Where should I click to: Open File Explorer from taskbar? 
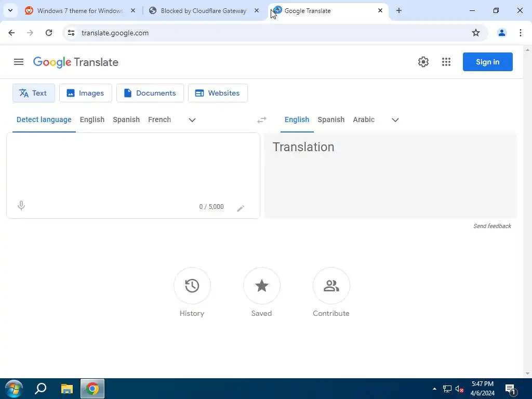click(67, 389)
